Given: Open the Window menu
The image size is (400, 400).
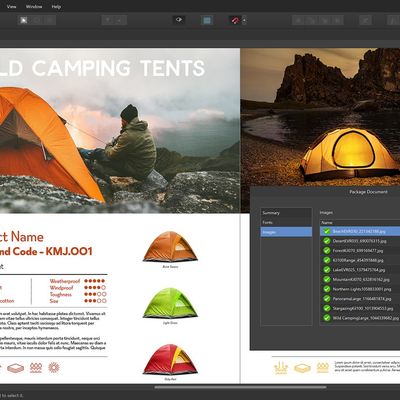Looking at the screenshot, I should (x=34, y=6).
